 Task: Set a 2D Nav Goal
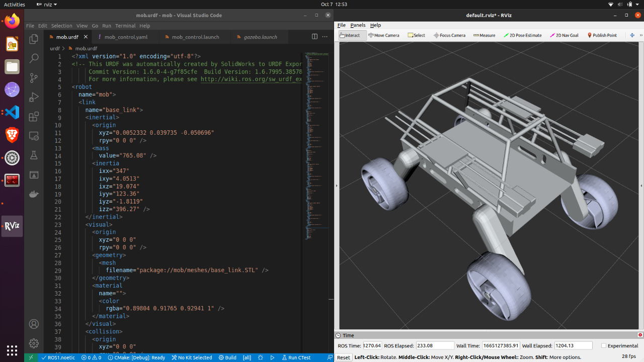[563, 35]
